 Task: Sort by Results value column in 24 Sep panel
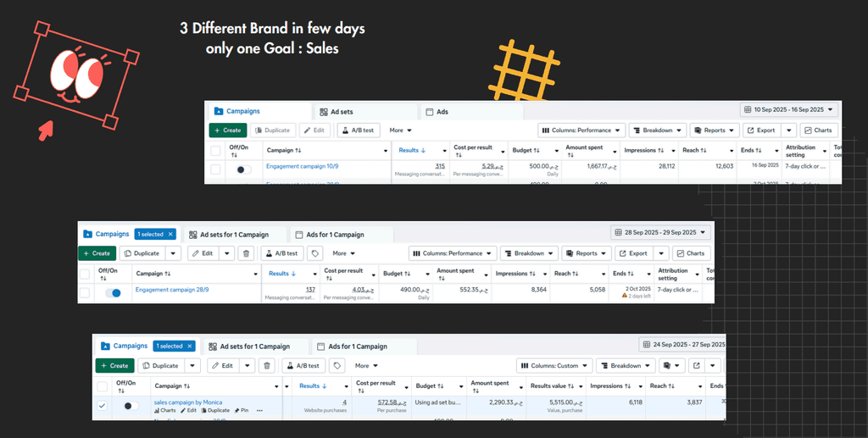point(553,385)
